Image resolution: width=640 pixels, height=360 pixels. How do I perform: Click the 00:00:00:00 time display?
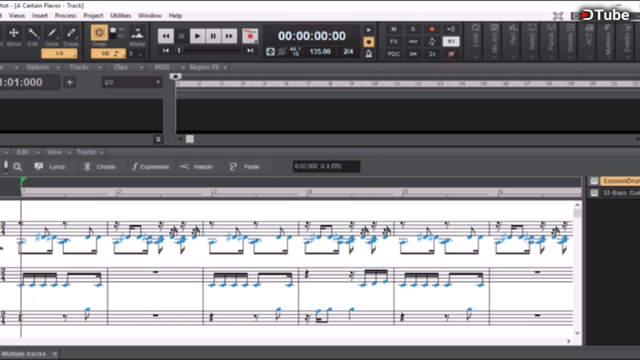click(312, 36)
